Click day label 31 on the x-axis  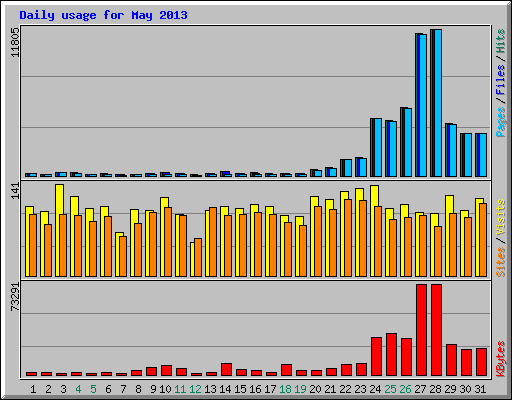[480, 389]
